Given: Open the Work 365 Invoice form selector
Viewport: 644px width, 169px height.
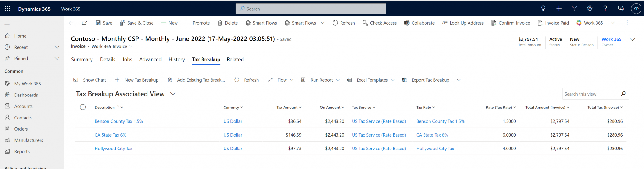Looking at the screenshot, I should click(x=112, y=46).
